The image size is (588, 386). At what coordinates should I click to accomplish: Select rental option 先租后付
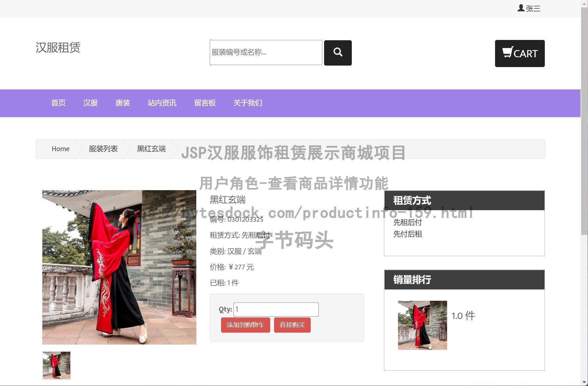pyautogui.click(x=408, y=222)
